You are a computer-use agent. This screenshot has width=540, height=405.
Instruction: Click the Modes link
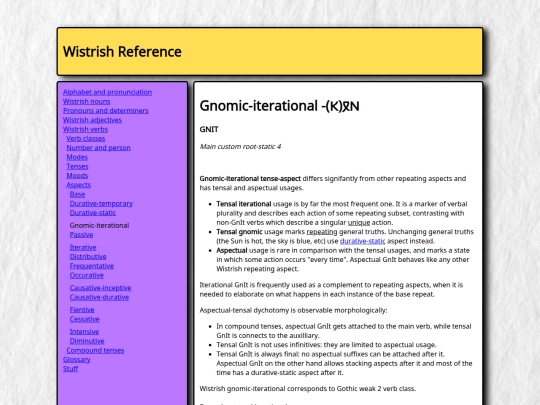[77, 157]
